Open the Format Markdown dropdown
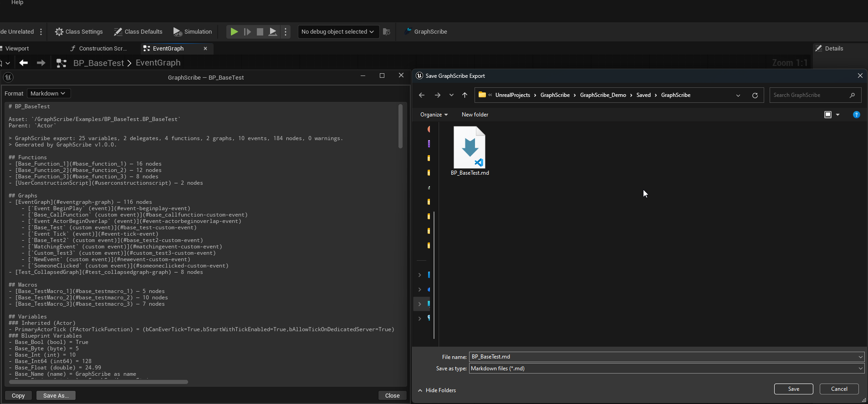The width and height of the screenshot is (868, 404). pos(48,93)
